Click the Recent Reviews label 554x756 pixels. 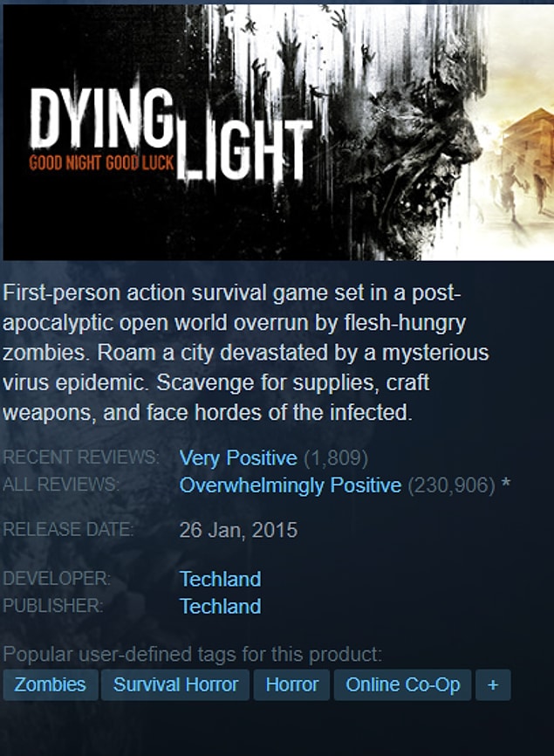(x=81, y=457)
